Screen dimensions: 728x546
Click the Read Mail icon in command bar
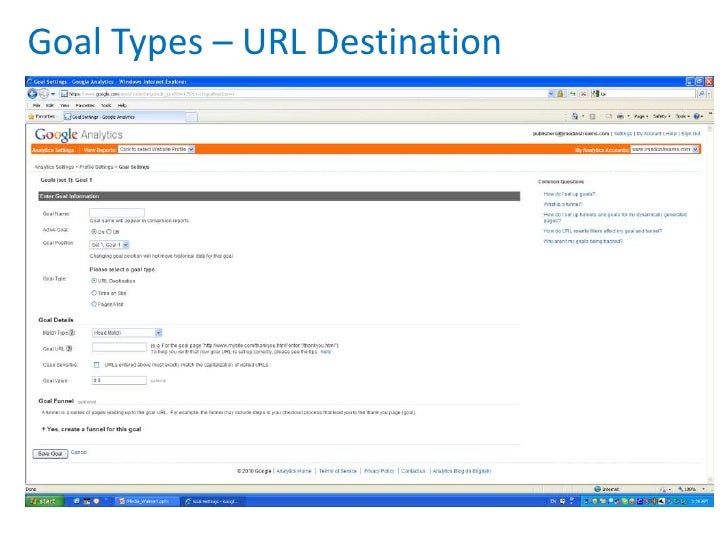pos(609,116)
